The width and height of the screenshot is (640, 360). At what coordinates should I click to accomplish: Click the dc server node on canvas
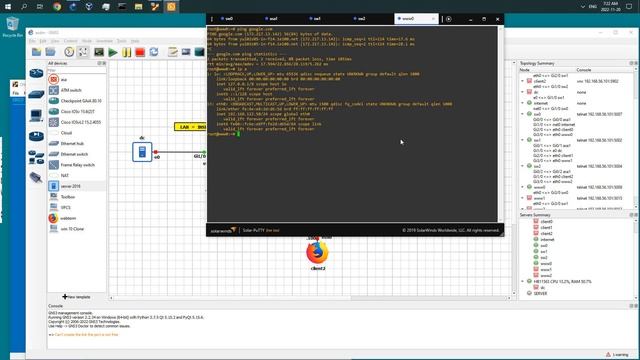coord(142,152)
